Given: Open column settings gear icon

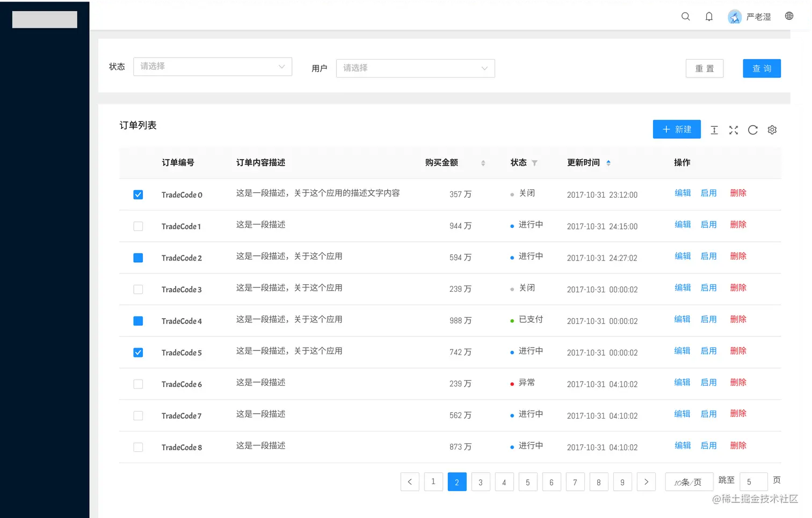Looking at the screenshot, I should 772,130.
